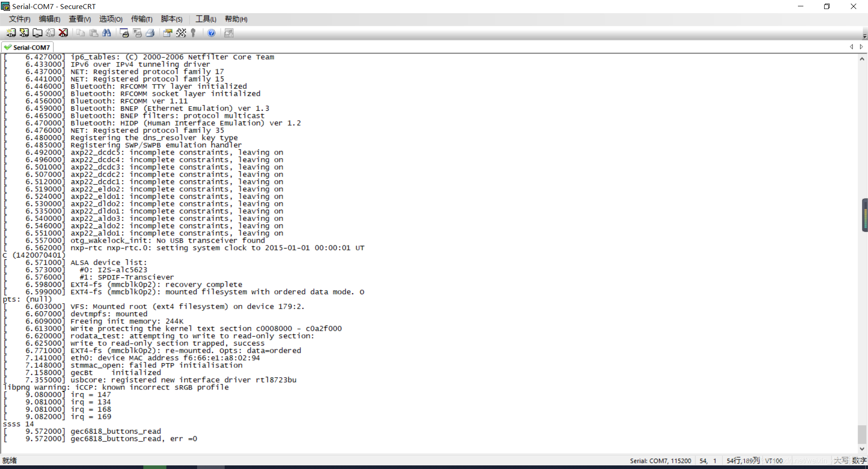Click the Print printer icon

pos(151,33)
